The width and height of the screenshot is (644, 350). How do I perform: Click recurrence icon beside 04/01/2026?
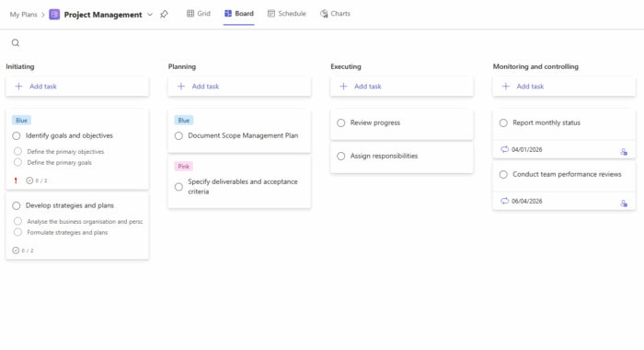(504, 149)
